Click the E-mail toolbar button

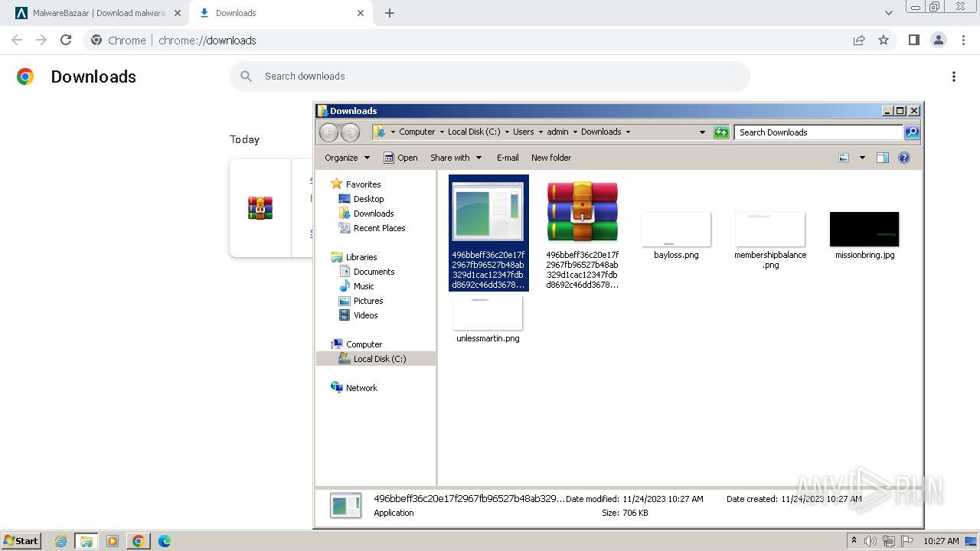pyautogui.click(x=508, y=158)
